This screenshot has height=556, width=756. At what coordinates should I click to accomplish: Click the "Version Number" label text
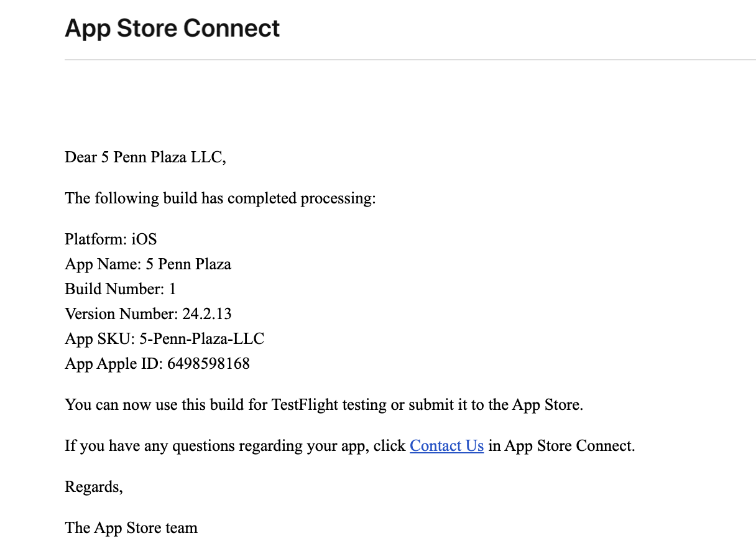[x=120, y=314]
